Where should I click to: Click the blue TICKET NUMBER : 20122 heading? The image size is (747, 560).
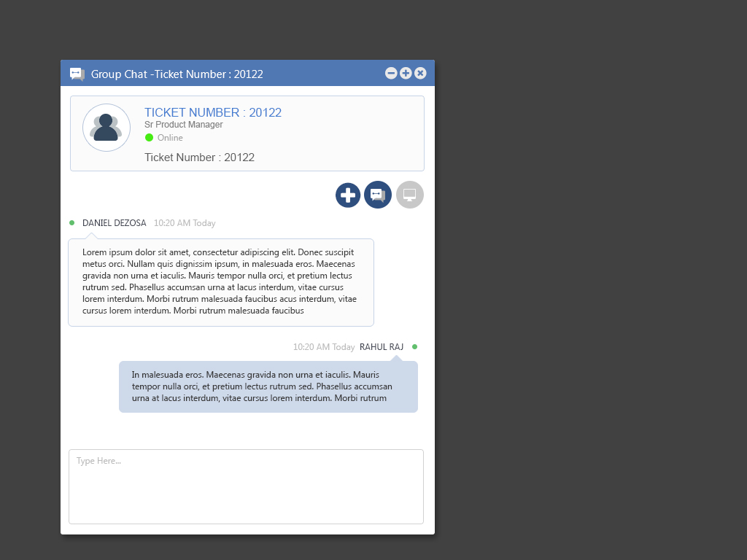[x=213, y=112]
